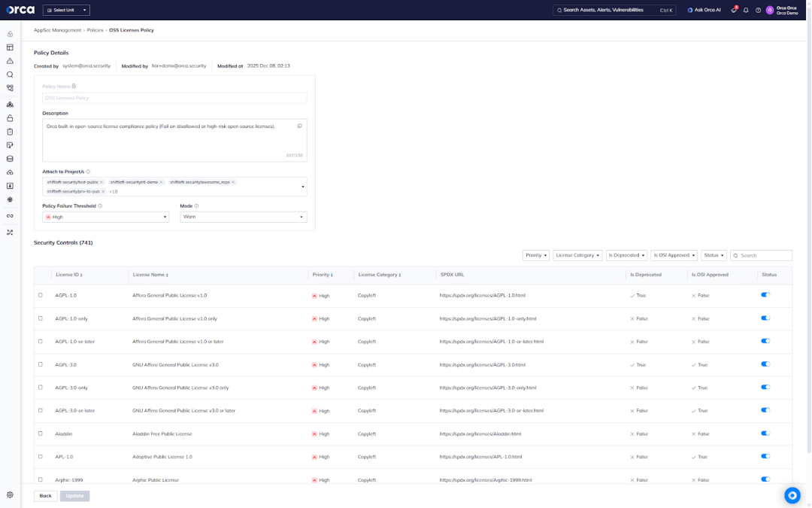Image resolution: width=812 pixels, height=508 pixels.
Task: Select the CI/CD infinity icon in sidebar
Action: click(x=9, y=214)
